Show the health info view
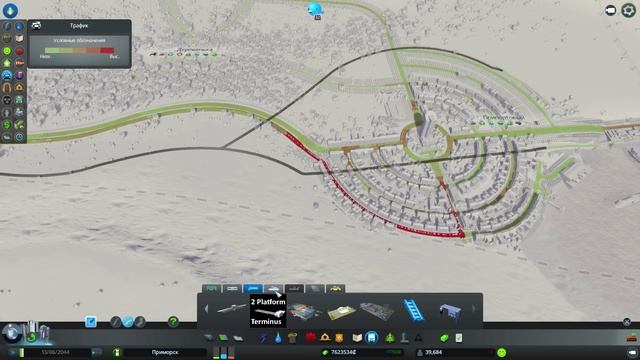Viewport: 640px width, 360px height. click(20, 51)
